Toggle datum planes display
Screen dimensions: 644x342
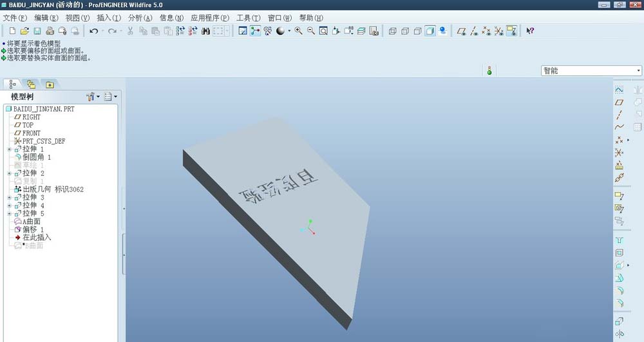coord(461,31)
